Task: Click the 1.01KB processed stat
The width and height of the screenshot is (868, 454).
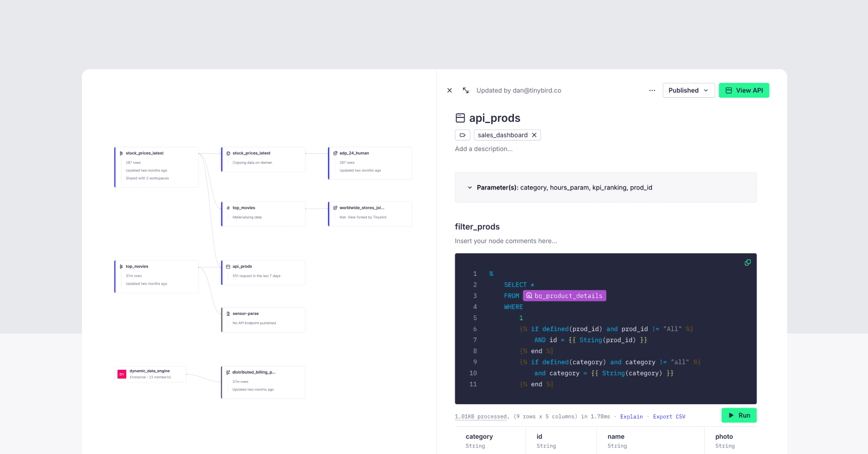Action: click(481, 416)
